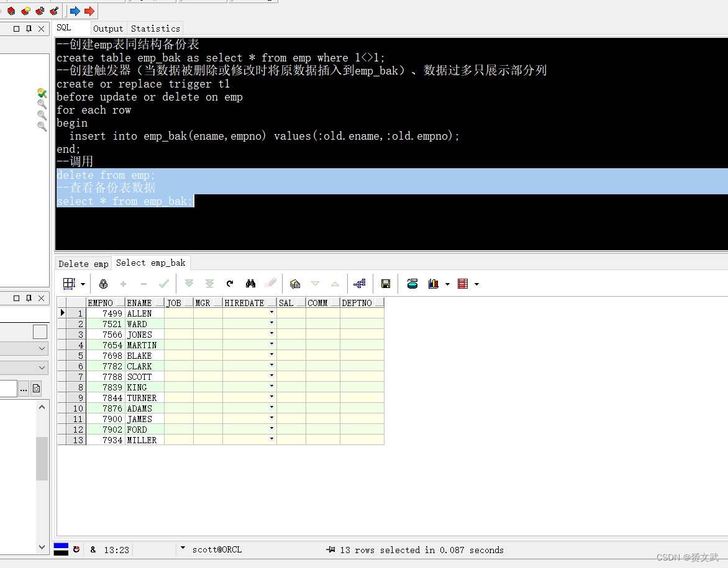Click the fetch last page green arrows icon
Image resolution: width=728 pixels, height=568 pixels.
209,284
